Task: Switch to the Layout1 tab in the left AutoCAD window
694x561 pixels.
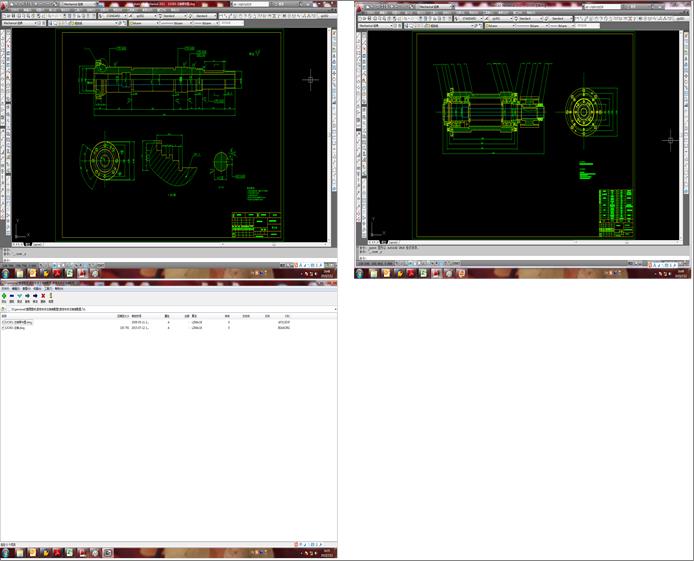Action: [37, 244]
